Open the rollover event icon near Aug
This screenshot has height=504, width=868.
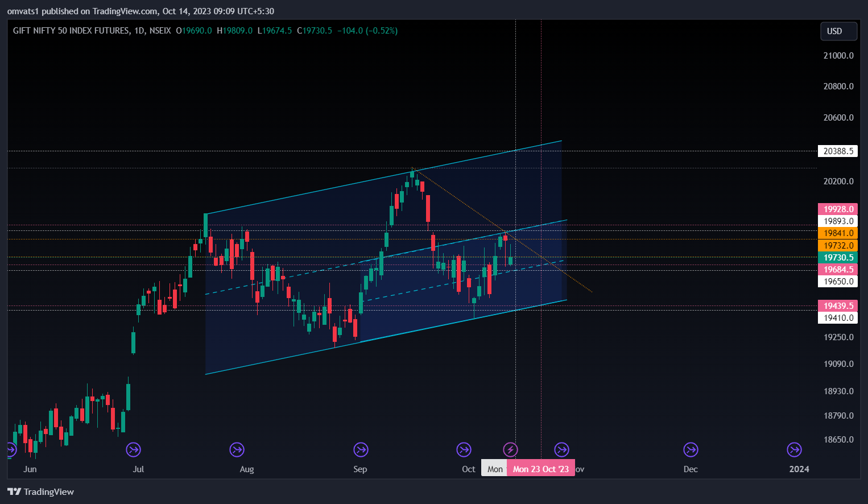pyautogui.click(x=237, y=450)
